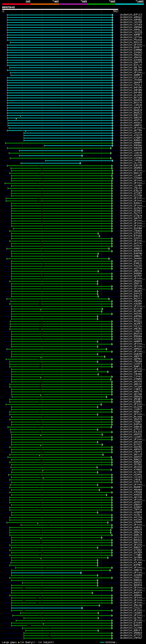
Task: Click the purple ~60% identity legend segment
Action: click(x=73, y=4)
